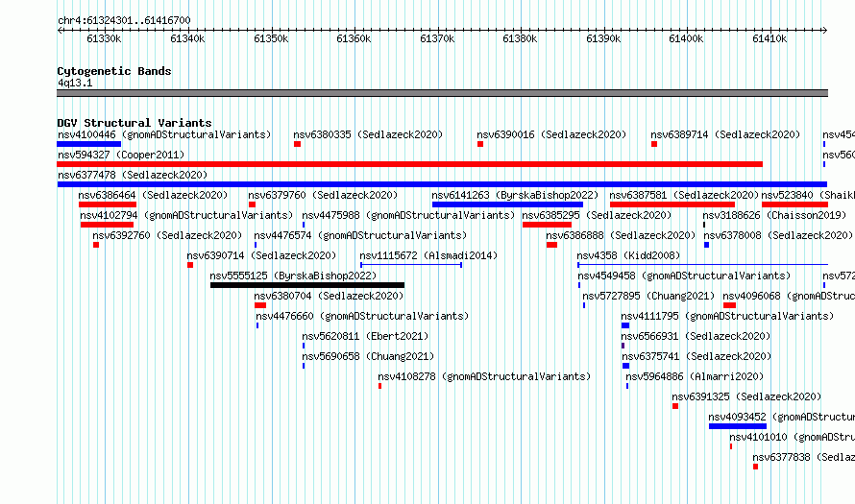Open the nsv4101010 variant label
Viewport: 855px width, 504px height.
click(x=792, y=437)
